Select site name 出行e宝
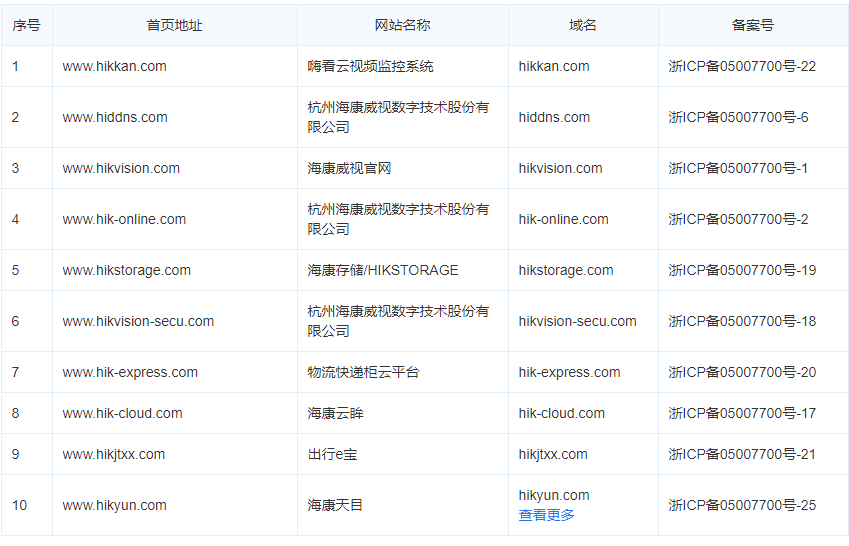 pos(332,454)
